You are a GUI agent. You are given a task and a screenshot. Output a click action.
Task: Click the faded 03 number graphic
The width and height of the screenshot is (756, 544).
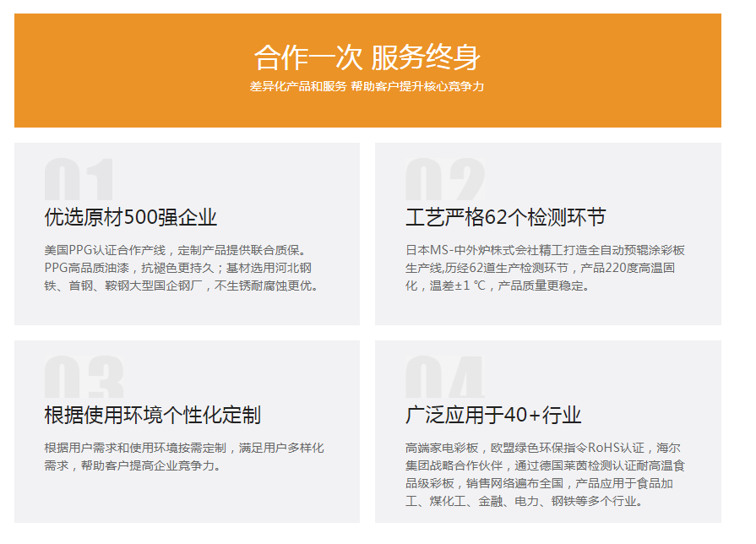84,378
